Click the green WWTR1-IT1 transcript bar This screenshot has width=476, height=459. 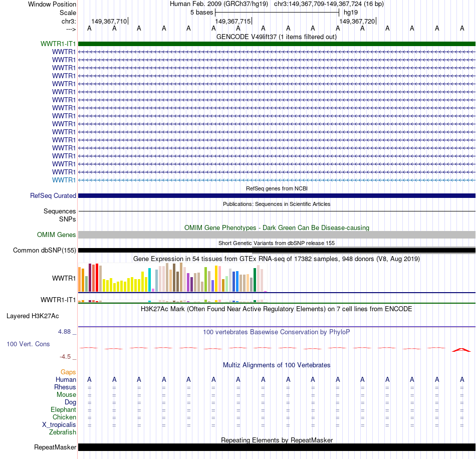[x=277, y=44]
